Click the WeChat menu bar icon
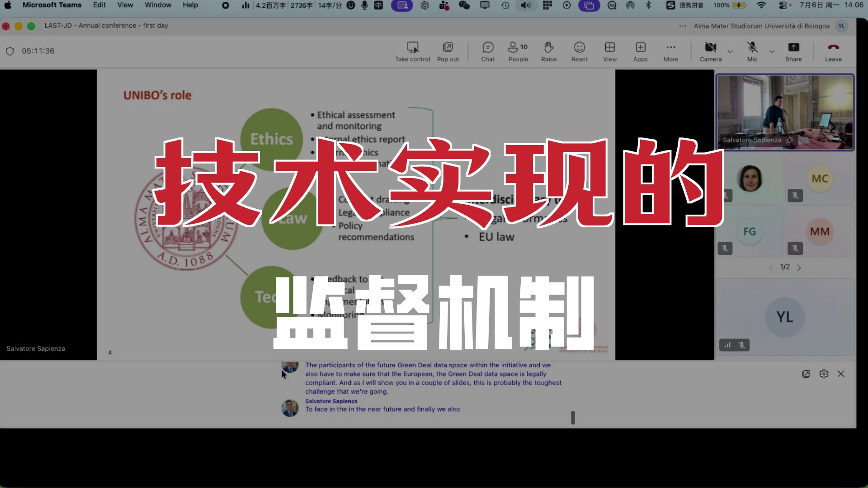This screenshot has height=488, width=868. [x=464, y=5]
